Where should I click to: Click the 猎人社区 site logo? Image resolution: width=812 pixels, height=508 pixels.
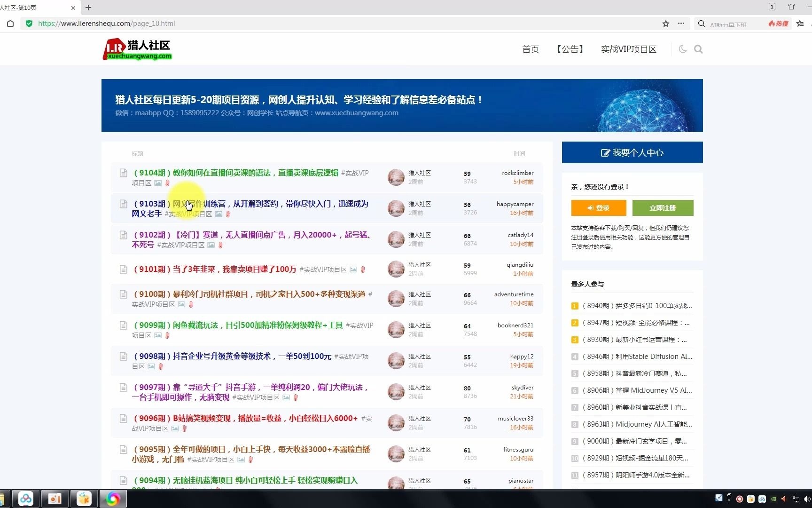137,49
